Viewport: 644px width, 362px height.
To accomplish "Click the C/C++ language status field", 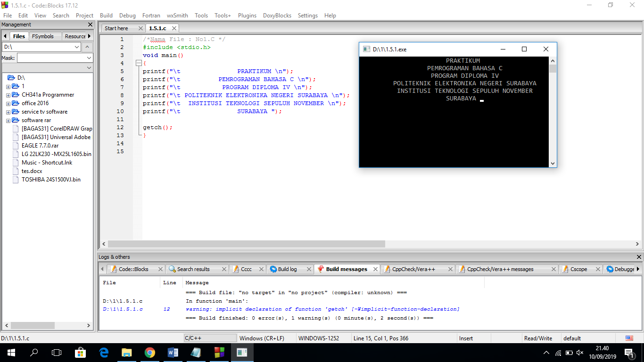I will (210, 338).
